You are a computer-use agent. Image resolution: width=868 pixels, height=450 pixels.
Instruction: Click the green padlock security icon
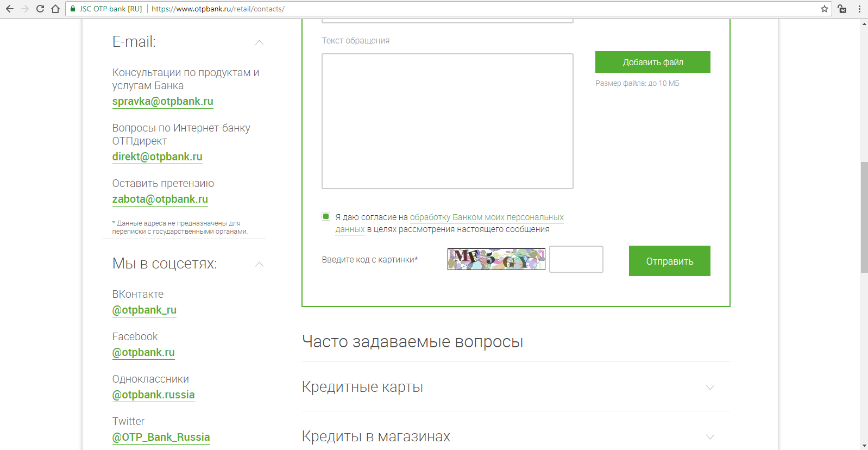[x=73, y=9]
